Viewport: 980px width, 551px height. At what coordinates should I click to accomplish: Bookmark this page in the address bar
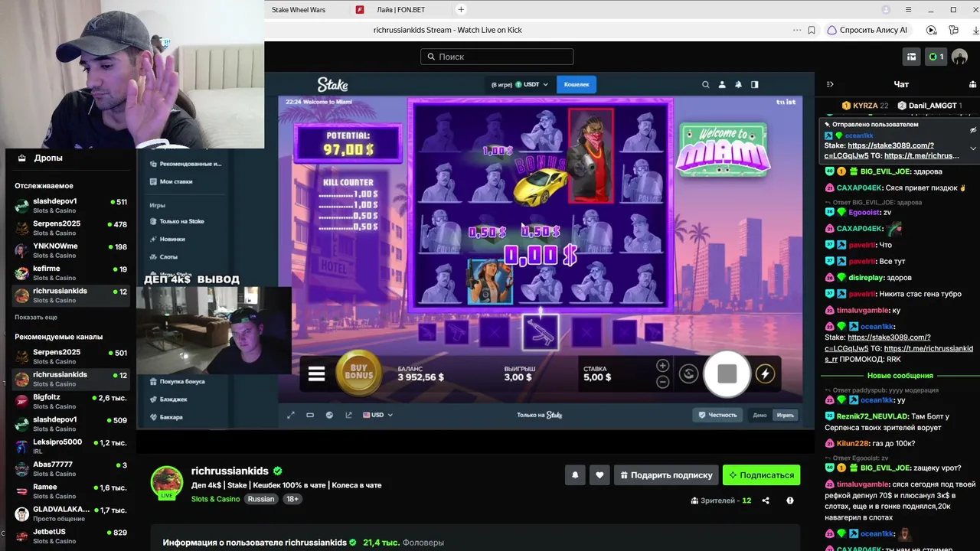click(x=812, y=30)
